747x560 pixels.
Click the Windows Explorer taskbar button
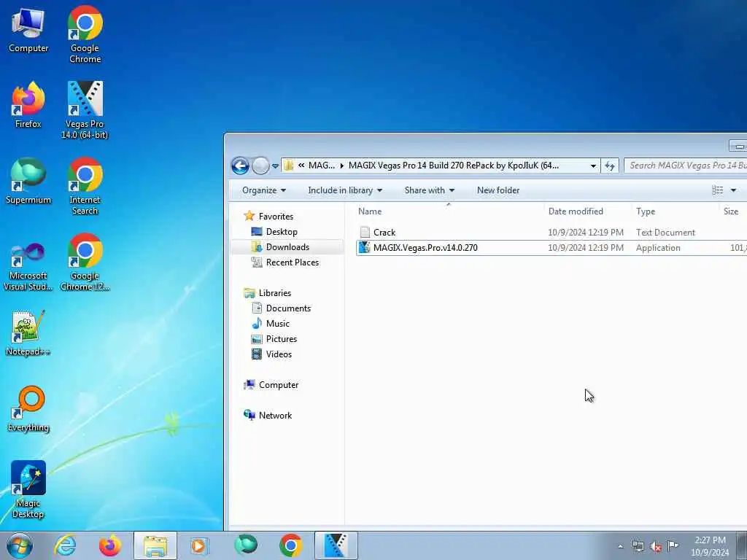[155, 545]
